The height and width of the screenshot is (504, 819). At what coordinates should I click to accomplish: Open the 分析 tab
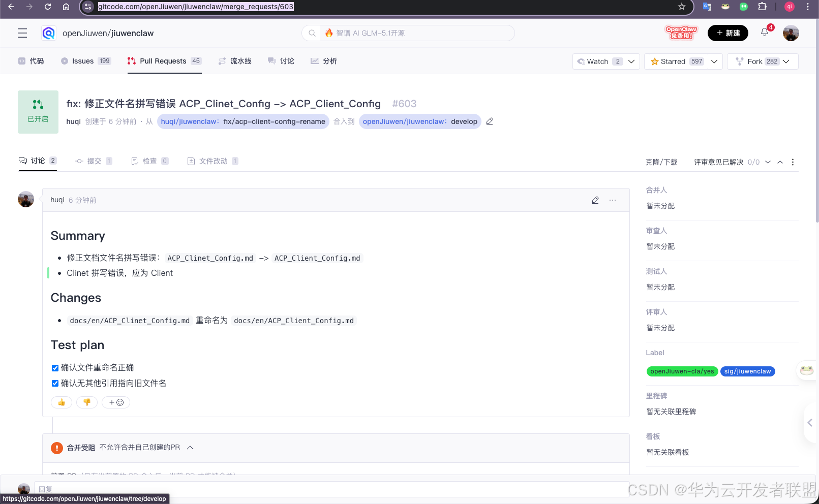pos(324,61)
